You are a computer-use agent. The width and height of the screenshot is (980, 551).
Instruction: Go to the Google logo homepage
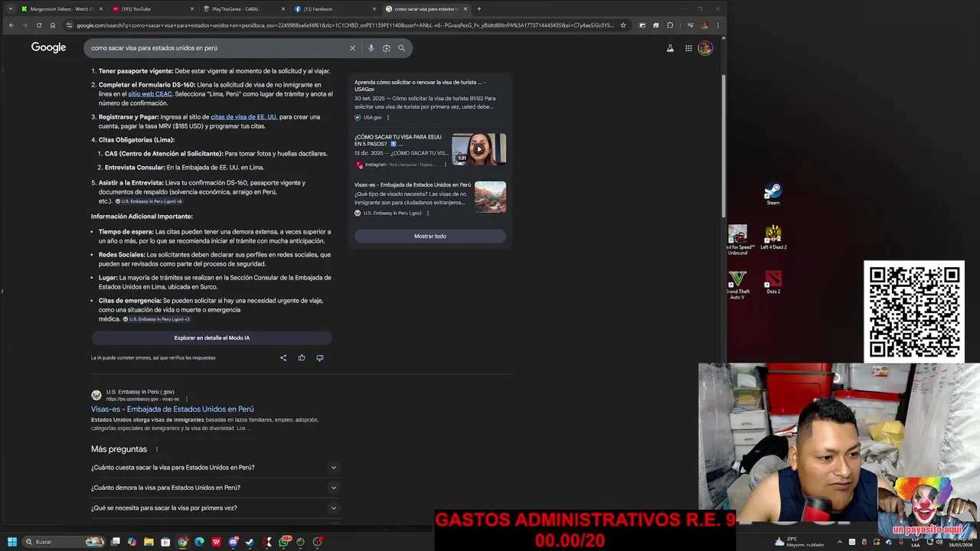pos(48,47)
